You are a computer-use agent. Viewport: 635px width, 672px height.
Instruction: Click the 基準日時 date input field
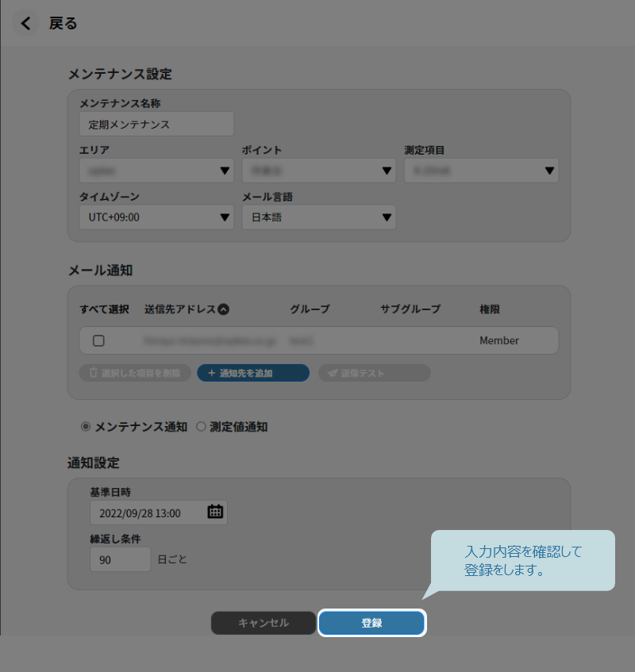(159, 513)
